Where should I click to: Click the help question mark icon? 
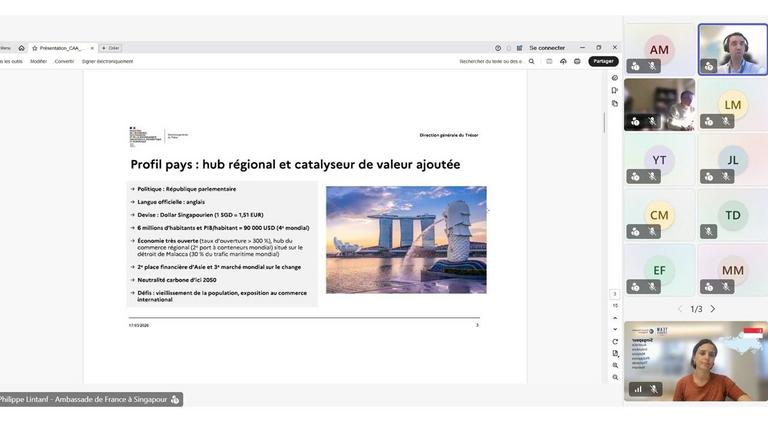tap(498, 48)
